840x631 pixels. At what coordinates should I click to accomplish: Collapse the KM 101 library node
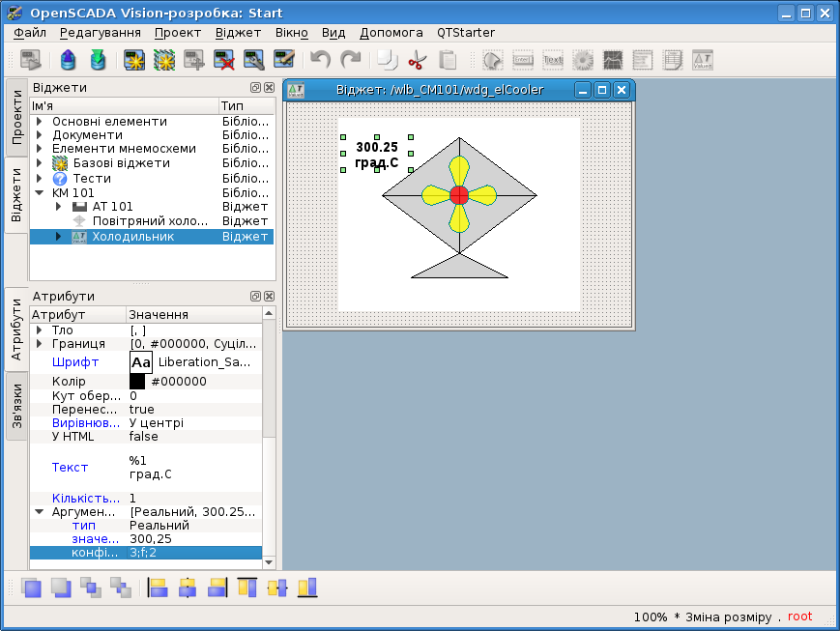tap(40, 193)
